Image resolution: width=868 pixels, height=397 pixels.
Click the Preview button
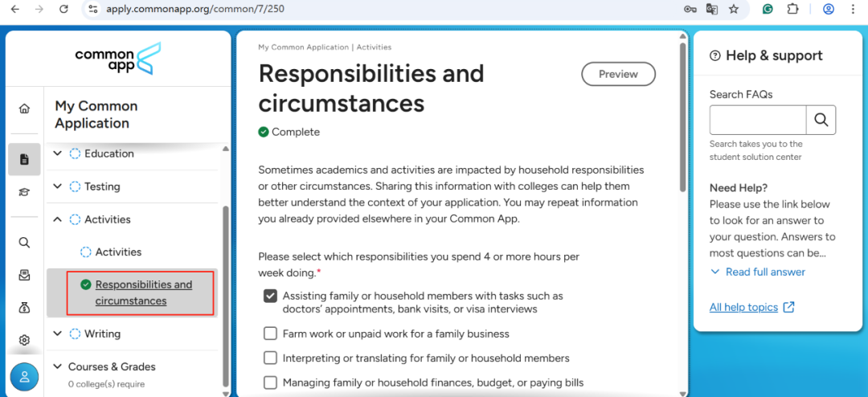tap(618, 74)
